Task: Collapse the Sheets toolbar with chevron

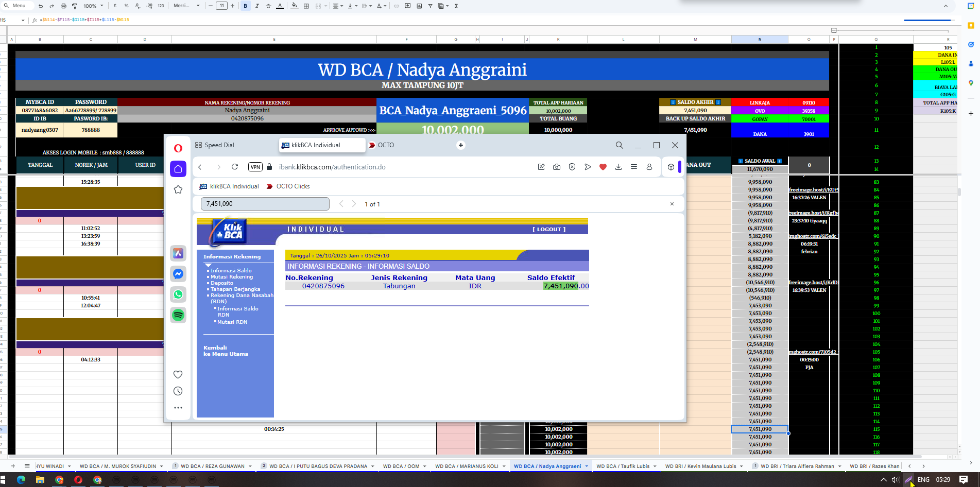Action: [945, 6]
